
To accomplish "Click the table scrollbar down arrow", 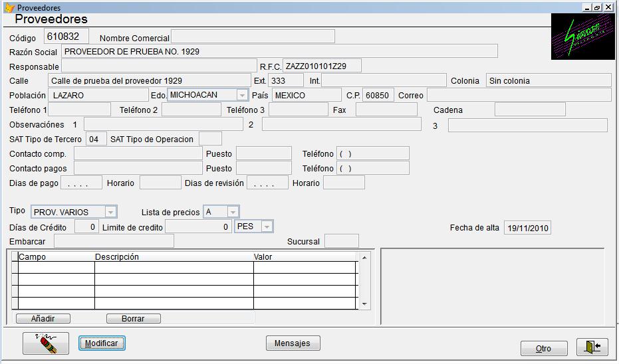I will pos(364,304).
